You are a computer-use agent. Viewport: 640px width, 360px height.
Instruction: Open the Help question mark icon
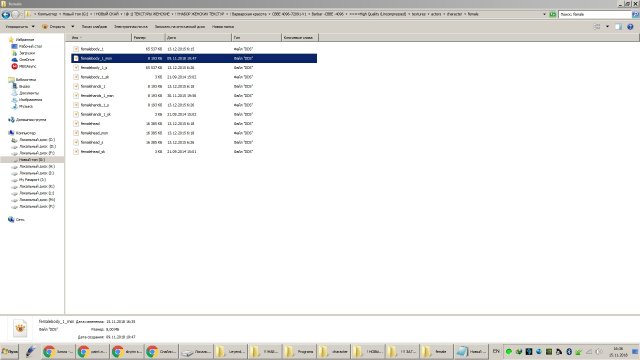630,27
